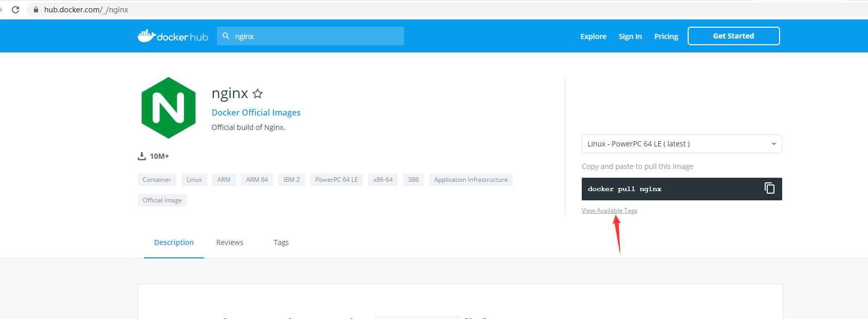This screenshot has width=868, height=319.
Task: Click the browser reload icon
Action: 15,10
